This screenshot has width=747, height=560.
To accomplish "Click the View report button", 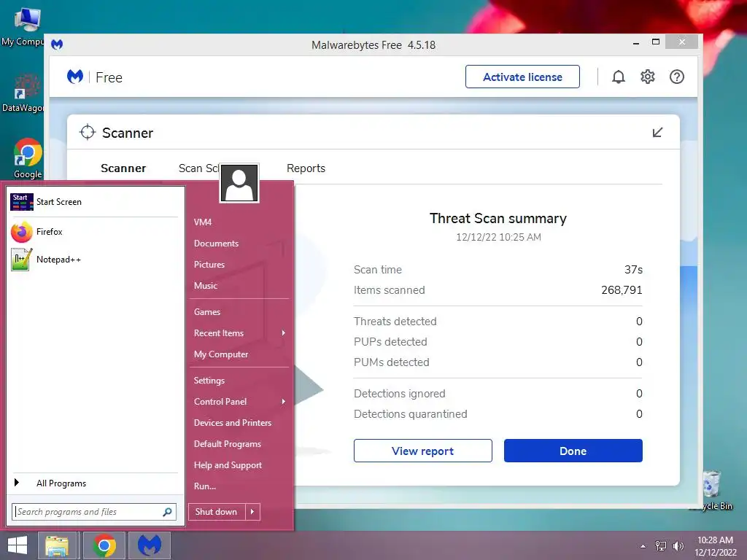I will click(422, 451).
